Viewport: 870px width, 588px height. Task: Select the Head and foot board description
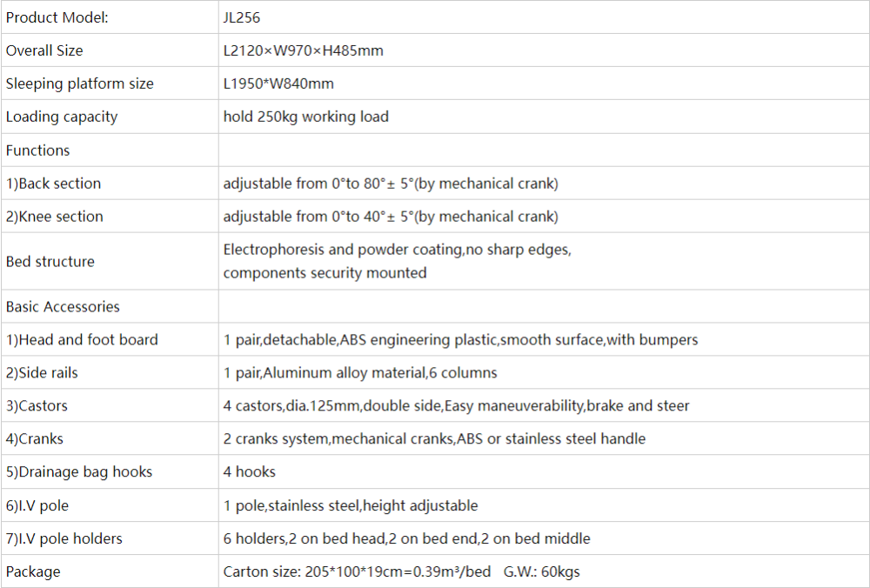point(460,340)
